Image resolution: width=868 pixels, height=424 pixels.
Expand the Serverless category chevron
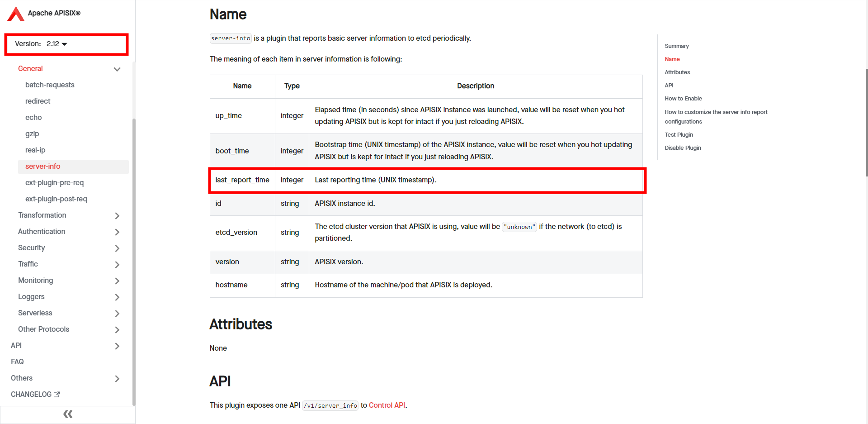(x=117, y=314)
